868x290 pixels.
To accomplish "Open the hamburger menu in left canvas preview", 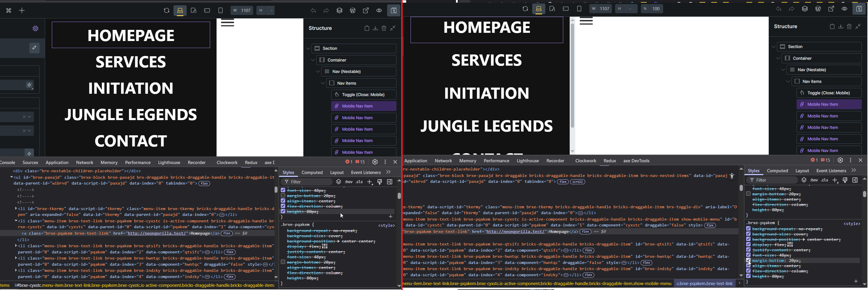I will click(228, 23).
